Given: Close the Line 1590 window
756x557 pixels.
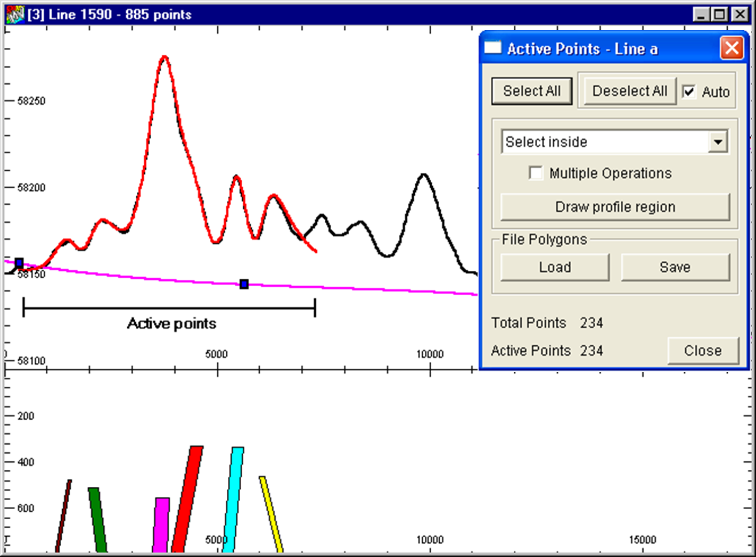Looking at the screenshot, I should click(x=740, y=14).
